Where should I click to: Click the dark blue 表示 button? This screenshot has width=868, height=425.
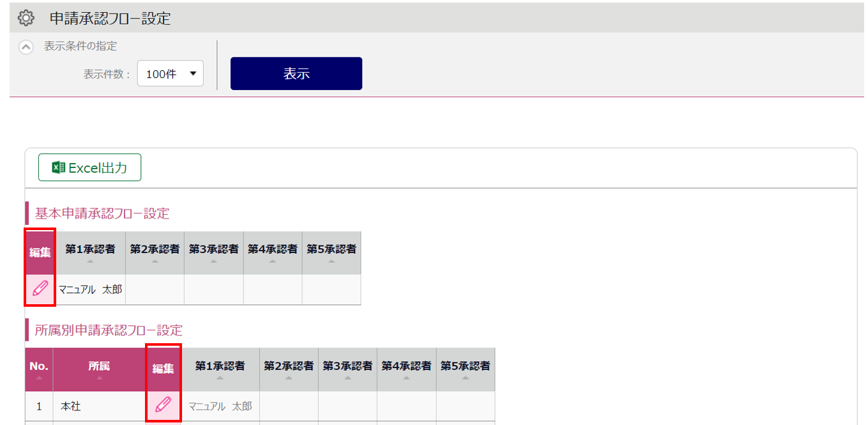click(x=296, y=73)
